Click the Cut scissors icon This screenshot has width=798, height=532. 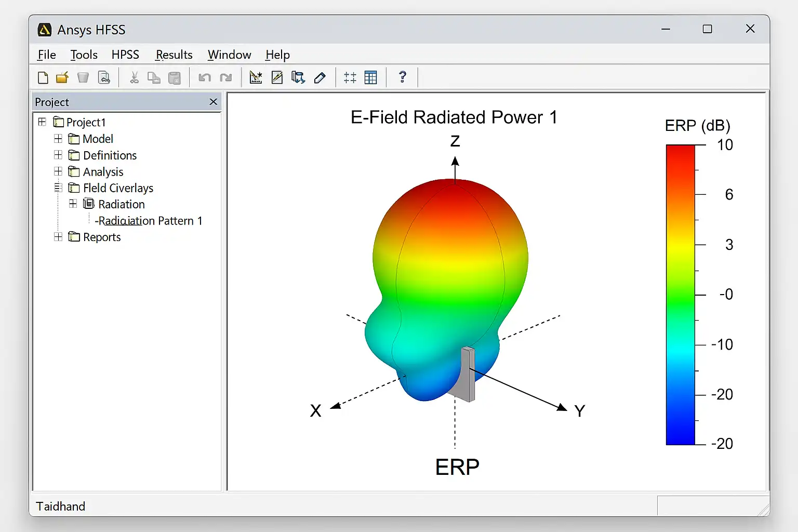pos(134,78)
